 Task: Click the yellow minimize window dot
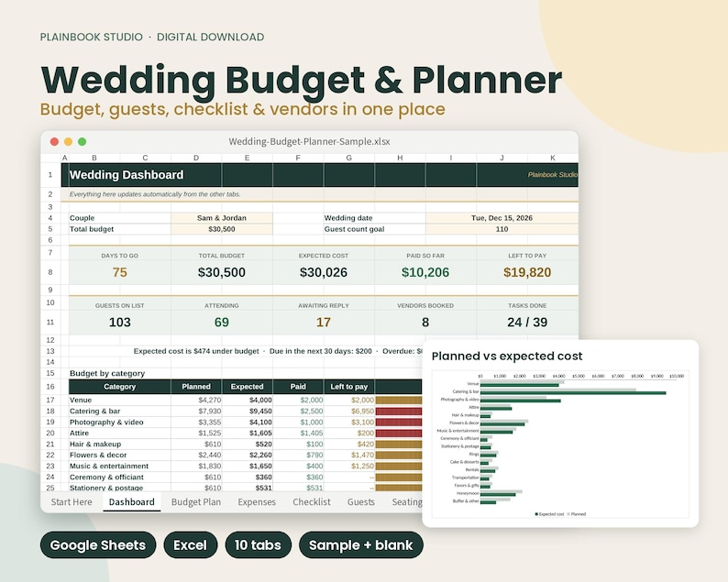[x=68, y=141]
